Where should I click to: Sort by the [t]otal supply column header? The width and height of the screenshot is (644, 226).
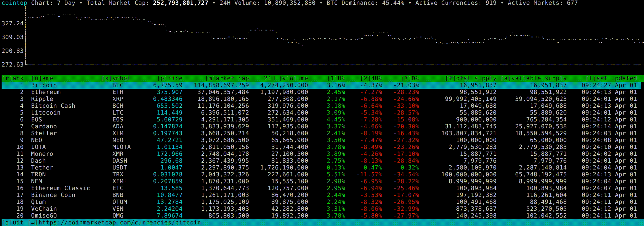click(471, 78)
